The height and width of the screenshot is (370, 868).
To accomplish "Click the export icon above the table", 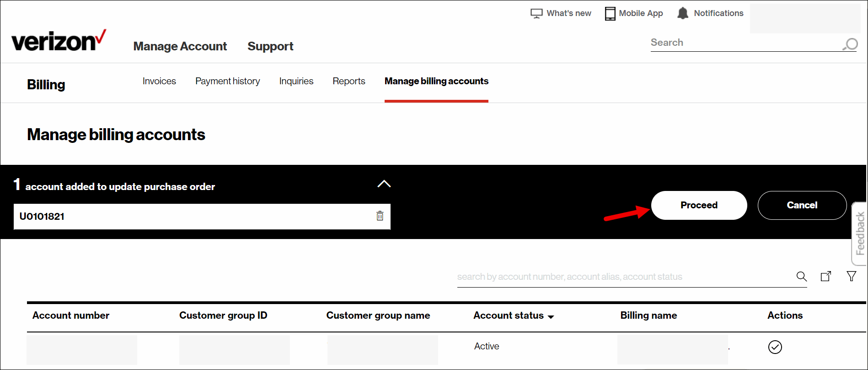I will (826, 276).
